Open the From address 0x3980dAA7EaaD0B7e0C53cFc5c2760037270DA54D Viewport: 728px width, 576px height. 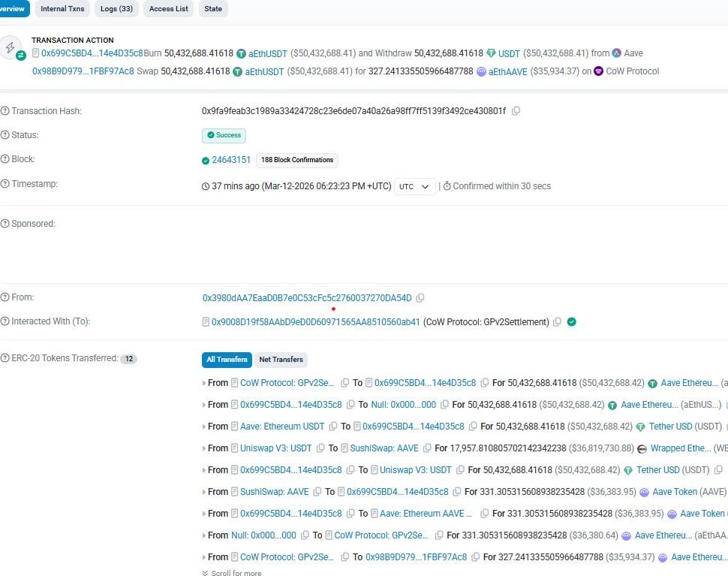(307, 297)
